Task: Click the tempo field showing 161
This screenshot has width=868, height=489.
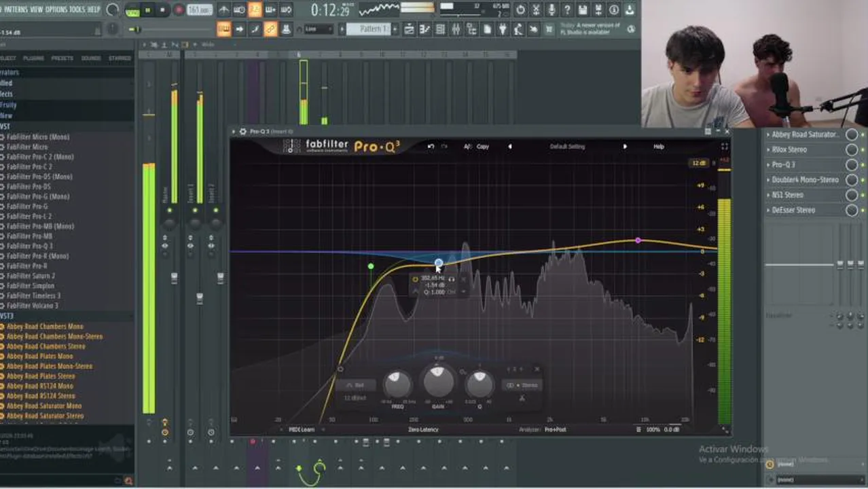Action: (200, 10)
